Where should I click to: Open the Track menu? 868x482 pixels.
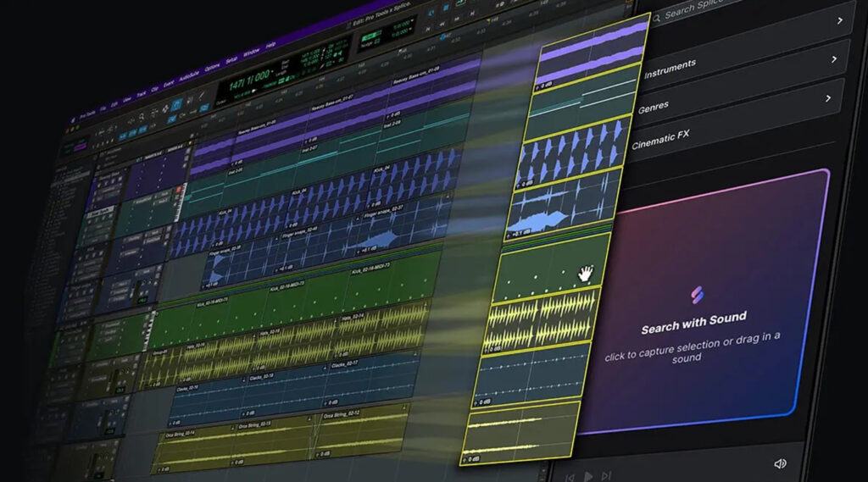[142, 93]
